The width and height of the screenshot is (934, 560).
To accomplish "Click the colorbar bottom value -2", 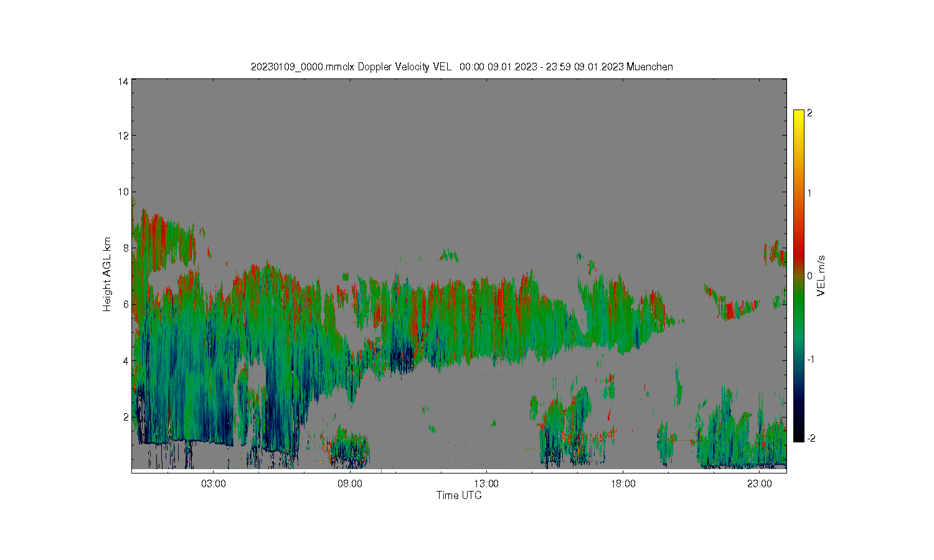I will pyautogui.click(x=811, y=439).
